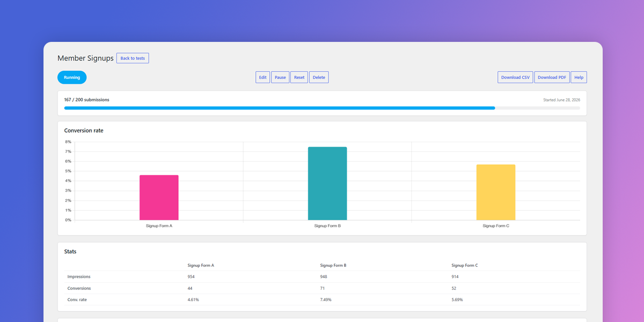Image resolution: width=644 pixels, height=322 pixels.
Task: Click the Signup Form C table column header
Action: coord(465,266)
